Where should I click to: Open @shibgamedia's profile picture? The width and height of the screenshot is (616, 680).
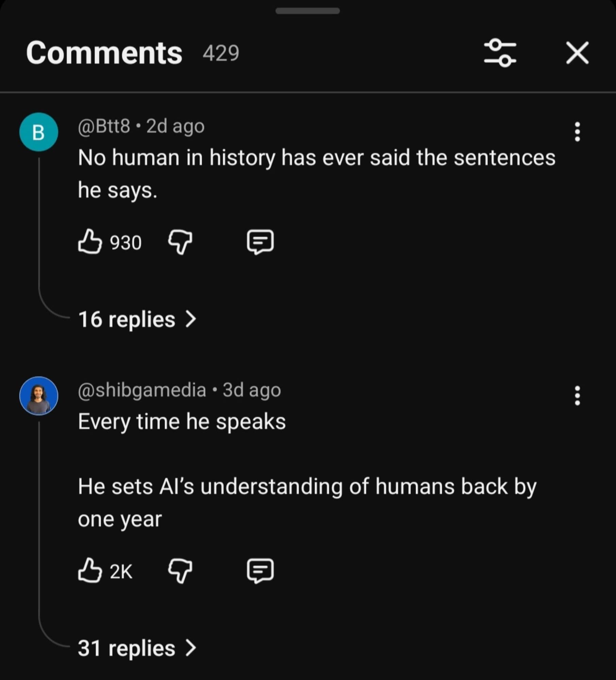[39, 396]
